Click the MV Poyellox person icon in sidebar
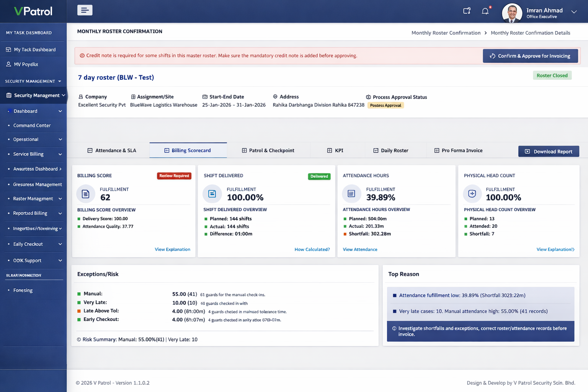588x392 pixels. [x=8, y=64]
